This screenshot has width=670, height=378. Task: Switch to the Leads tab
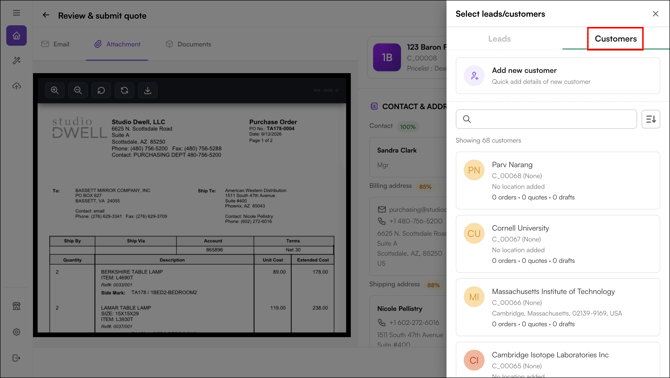pos(499,39)
